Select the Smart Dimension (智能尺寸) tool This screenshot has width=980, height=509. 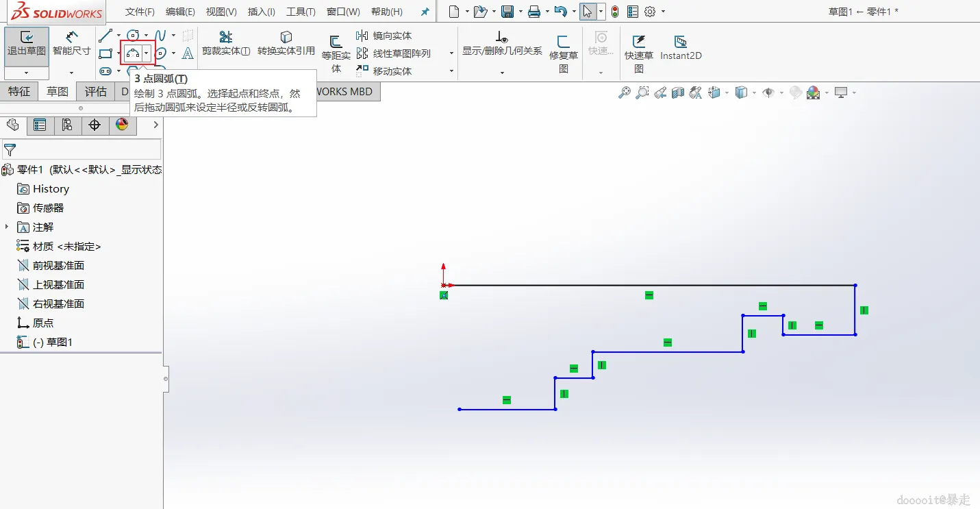[x=71, y=44]
